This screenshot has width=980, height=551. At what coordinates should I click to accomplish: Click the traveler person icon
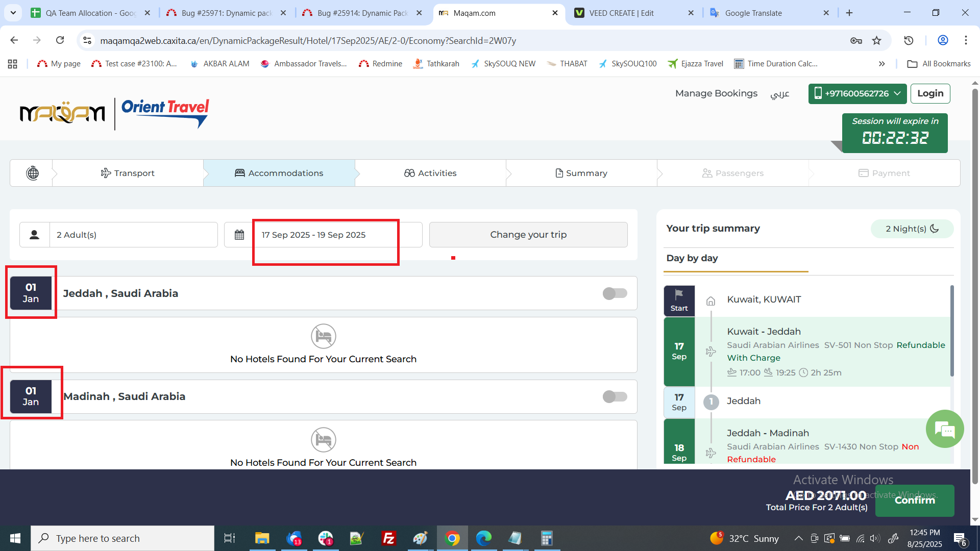coord(34,235)
